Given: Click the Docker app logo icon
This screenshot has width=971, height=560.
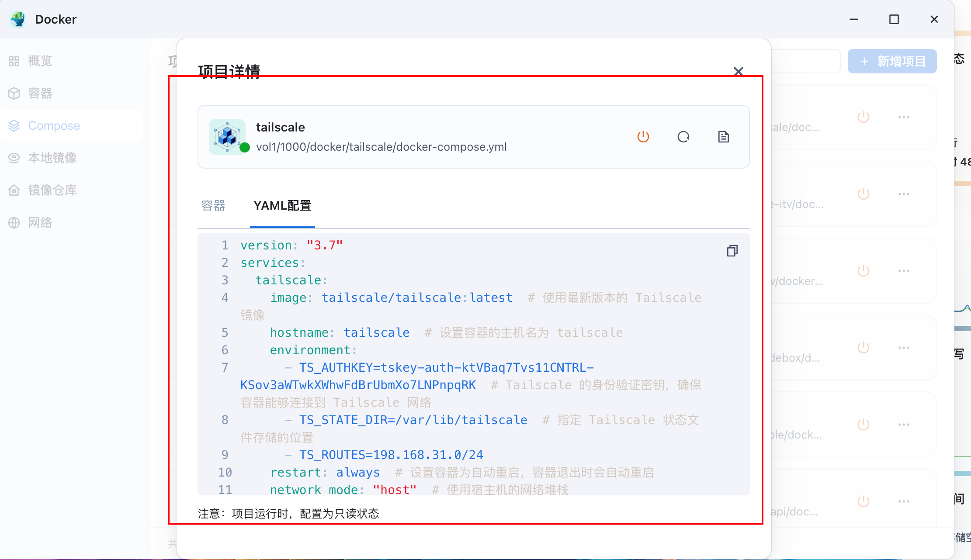Looking at the screenshot, I should (18, 19).
